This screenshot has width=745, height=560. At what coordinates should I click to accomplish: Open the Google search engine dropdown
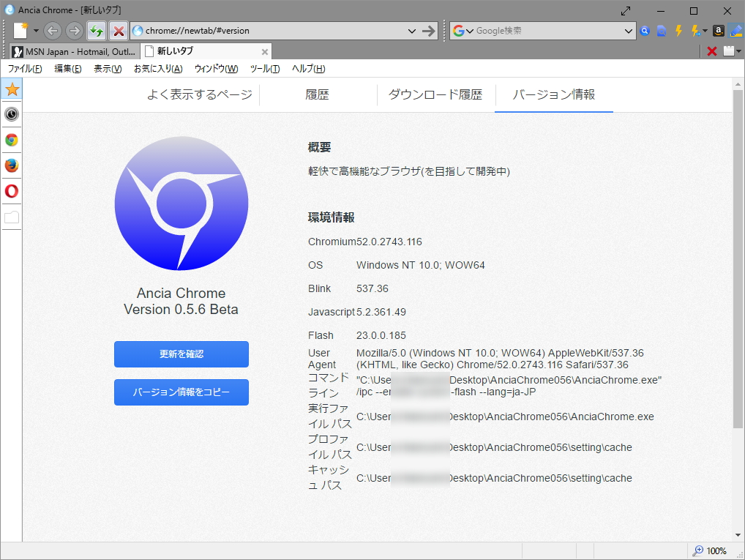466,31
